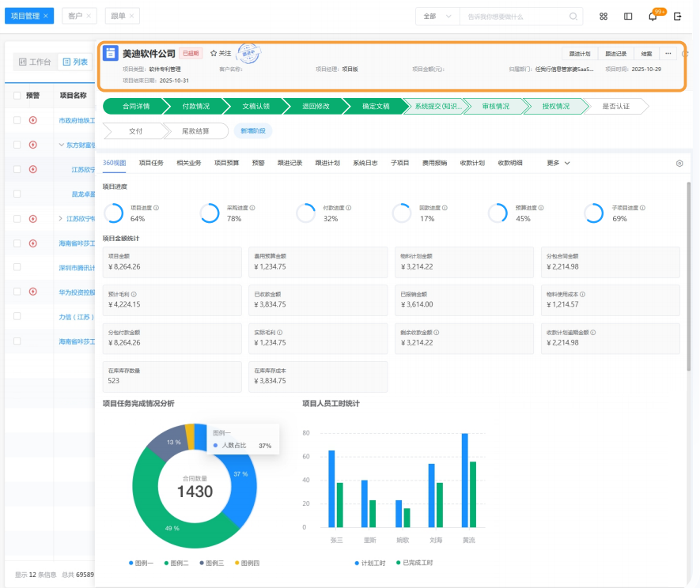The image size is (700, 588).
Task: Click info icon next to 预算进度
Action: pyautogui.click(x=541, y=208)
